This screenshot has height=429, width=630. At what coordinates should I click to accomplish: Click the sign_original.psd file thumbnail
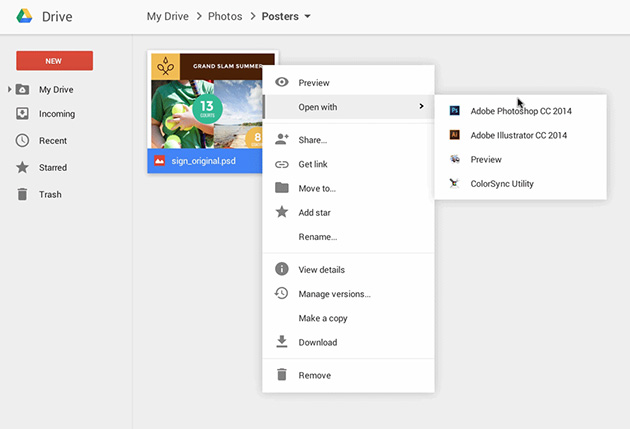(x=205, y=105)
